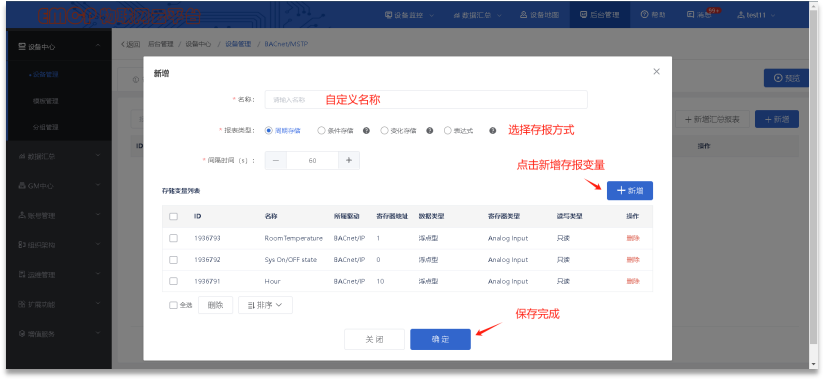This screenshot has width=824, height=380.
Task: Open 后台管理 in top navigation
Action: click(x=600, y=15)
